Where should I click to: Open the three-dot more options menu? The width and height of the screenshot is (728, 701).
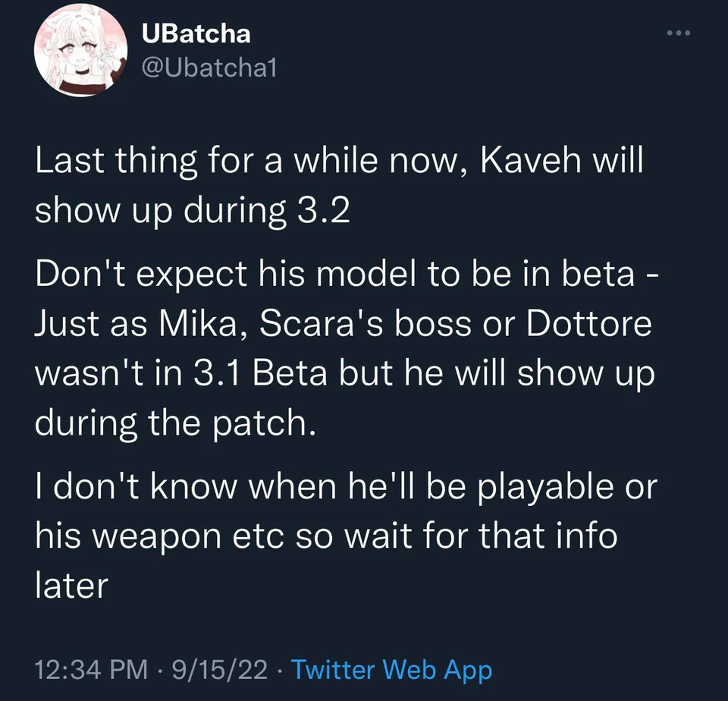pos(678,35)
